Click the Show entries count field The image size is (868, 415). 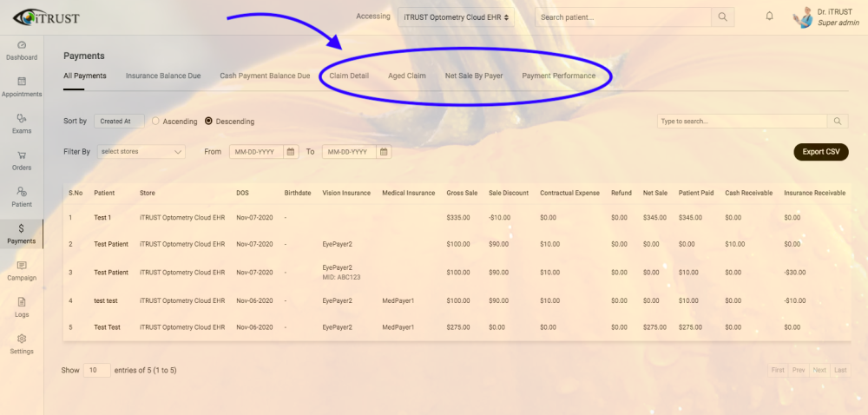click(97, 370)
